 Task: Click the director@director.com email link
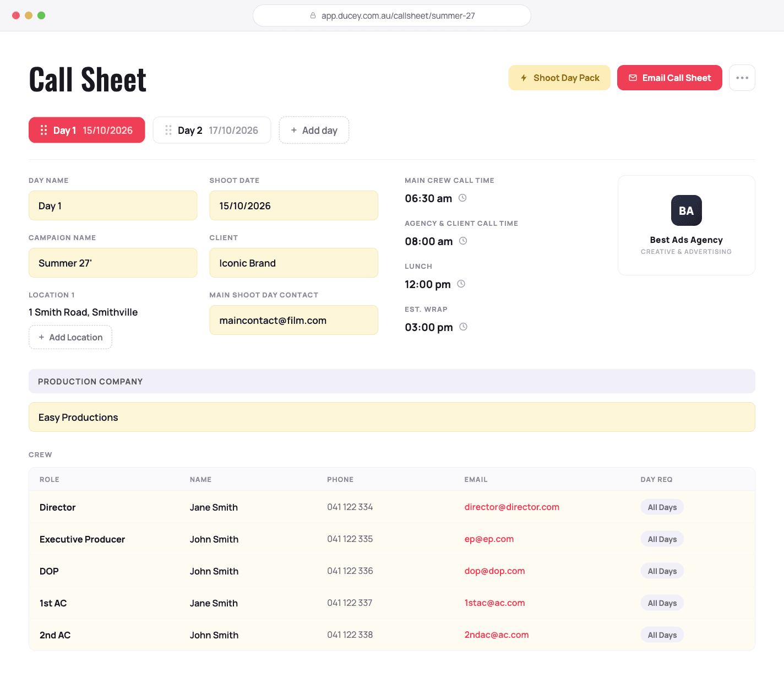coord(512,507)
